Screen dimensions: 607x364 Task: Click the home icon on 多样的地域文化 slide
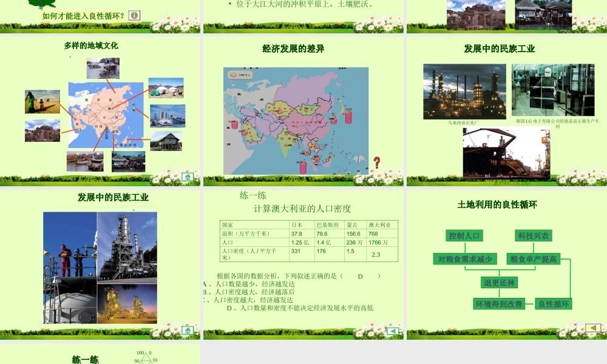[x=188, y=177]
